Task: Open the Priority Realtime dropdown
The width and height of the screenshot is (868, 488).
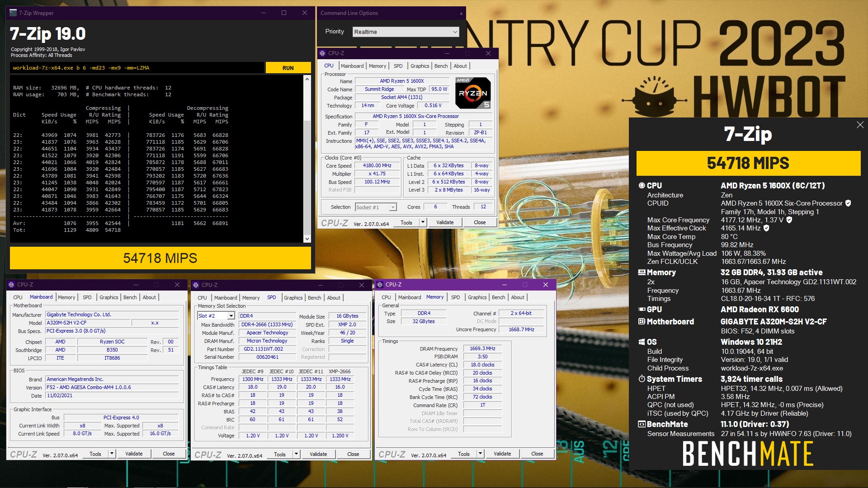Action: click(406, 32)
